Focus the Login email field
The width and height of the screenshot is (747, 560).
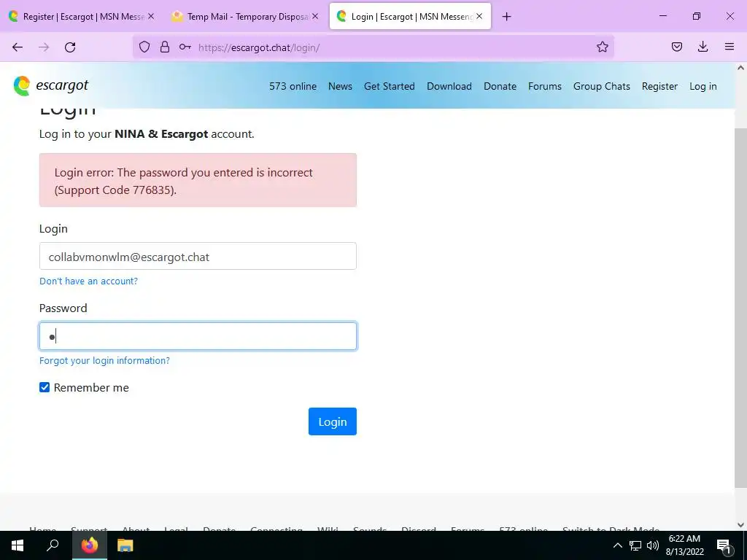tap(198, 256)
